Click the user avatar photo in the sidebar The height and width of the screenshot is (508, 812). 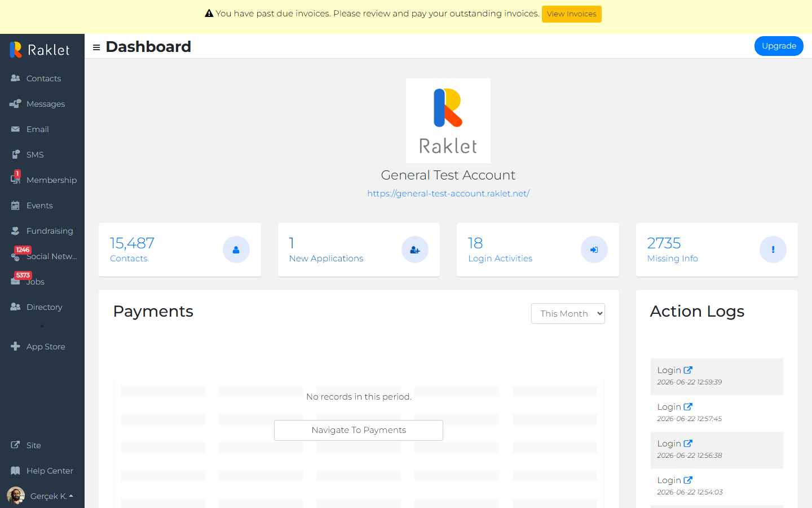(x=16, y=496)
